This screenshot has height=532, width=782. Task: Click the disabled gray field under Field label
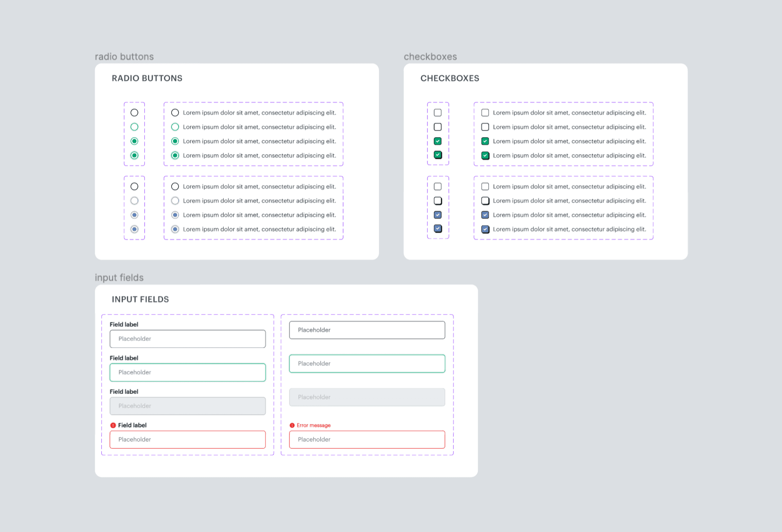point(188,406)
